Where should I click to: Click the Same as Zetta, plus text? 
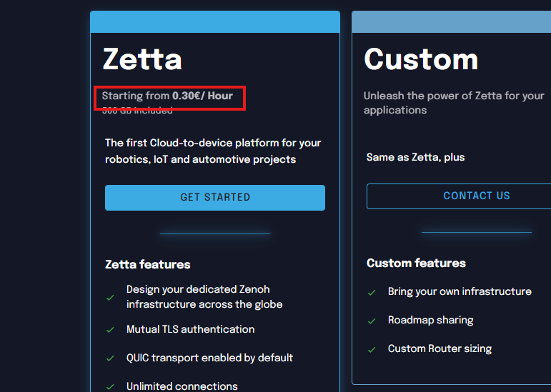[x=415, y=157]
